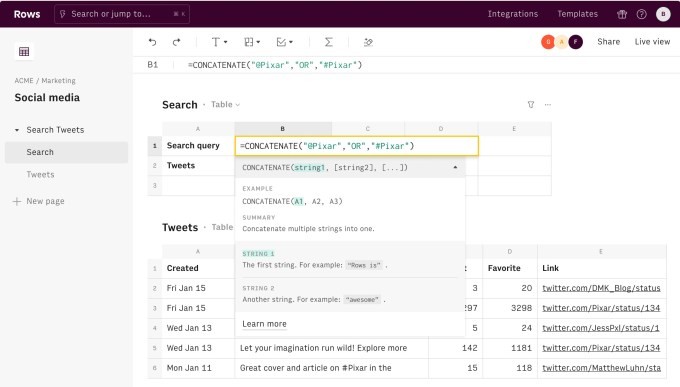Click the B1 cell formula editor
Image resolution: width=680 pixels, height=387 pixels.
(x=356, y=146)
